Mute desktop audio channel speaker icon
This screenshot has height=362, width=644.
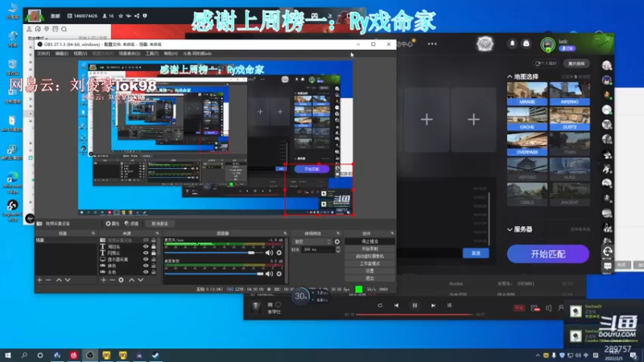[269, 274]
